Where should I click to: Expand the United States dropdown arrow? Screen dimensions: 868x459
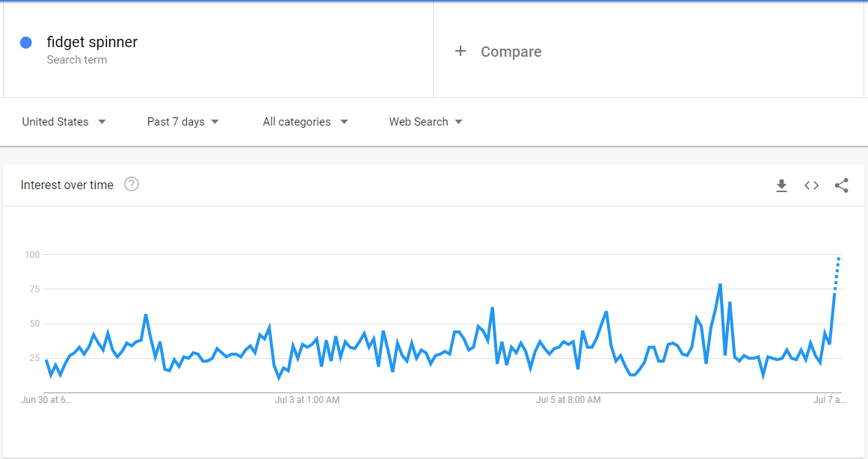102,122
